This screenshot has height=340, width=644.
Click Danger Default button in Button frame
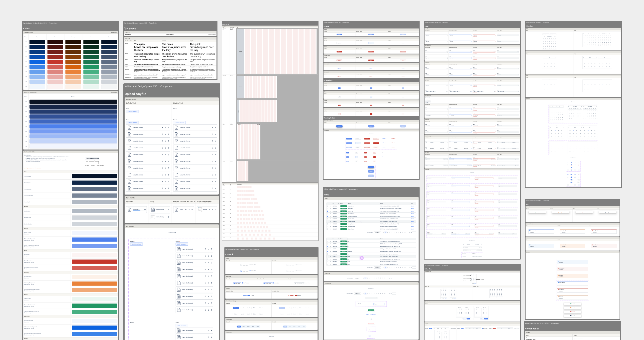point(339,52)
